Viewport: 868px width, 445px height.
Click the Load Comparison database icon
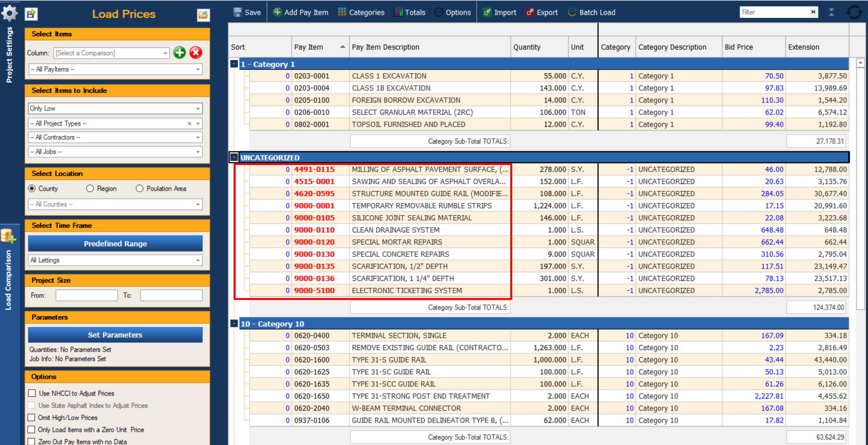[x=8, y=236]
